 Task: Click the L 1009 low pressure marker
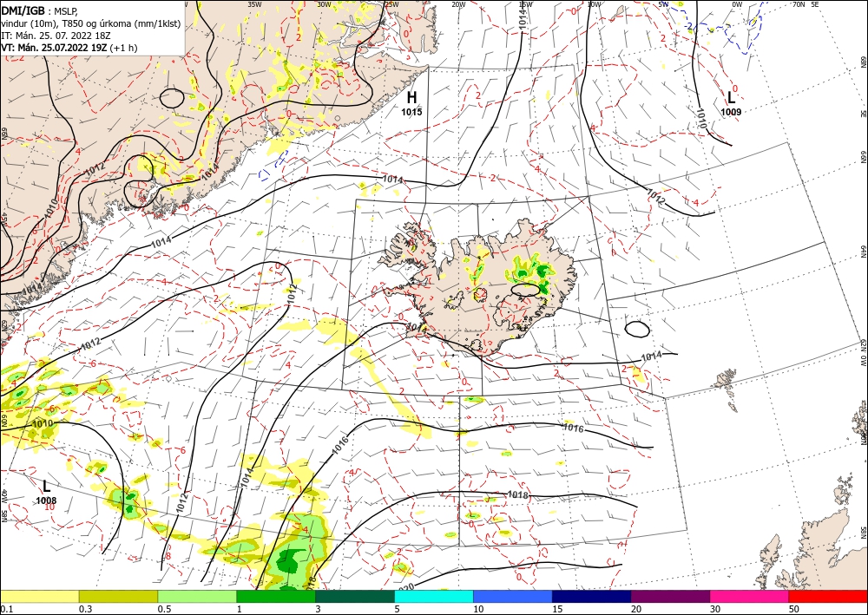pyautogui.click(x=731, y=103)
